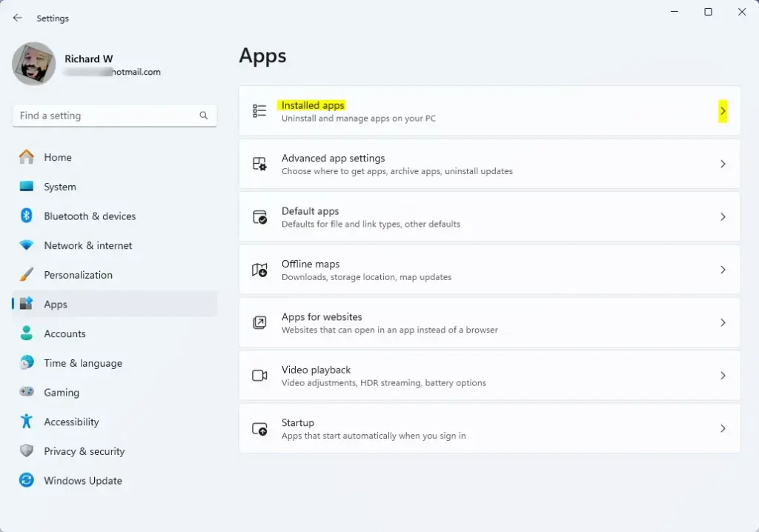This screenshot has width=759, height=532.
Task: Open Apps for websites title
Action: [x=322, y=316]
